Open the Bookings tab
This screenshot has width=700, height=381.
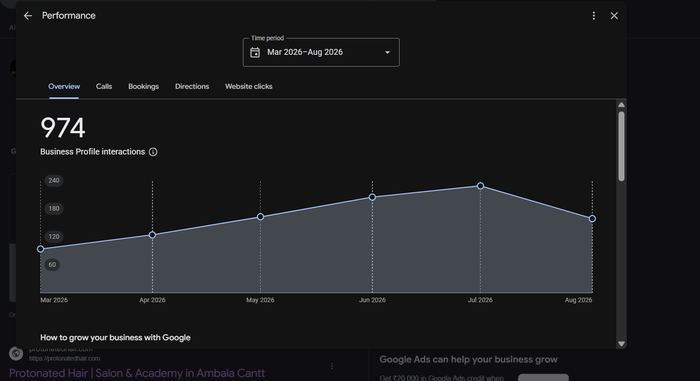click(143, 87)
